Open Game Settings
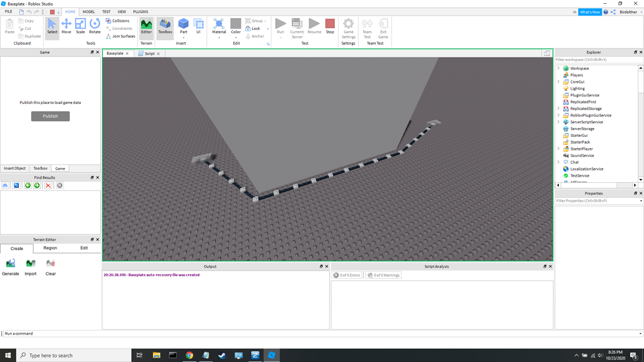 point(348,29)
